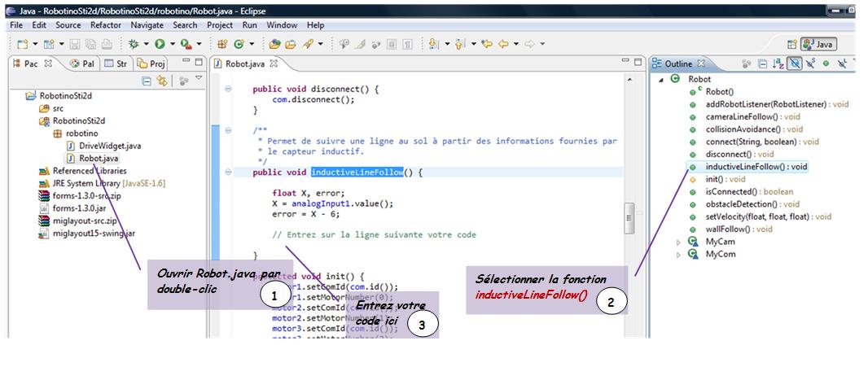The image size is (868, 367).
Task: Click the green Run button in toolbar
Action: 160,44
